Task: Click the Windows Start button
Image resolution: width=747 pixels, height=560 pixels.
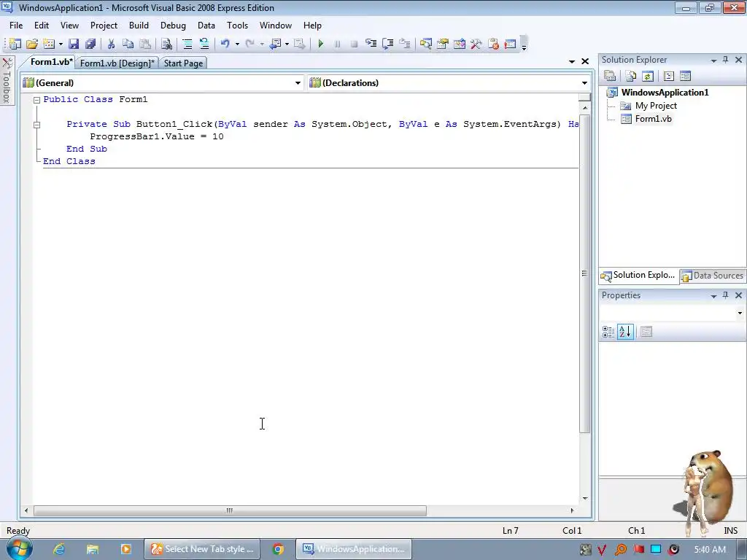Action: click(19, 549)
